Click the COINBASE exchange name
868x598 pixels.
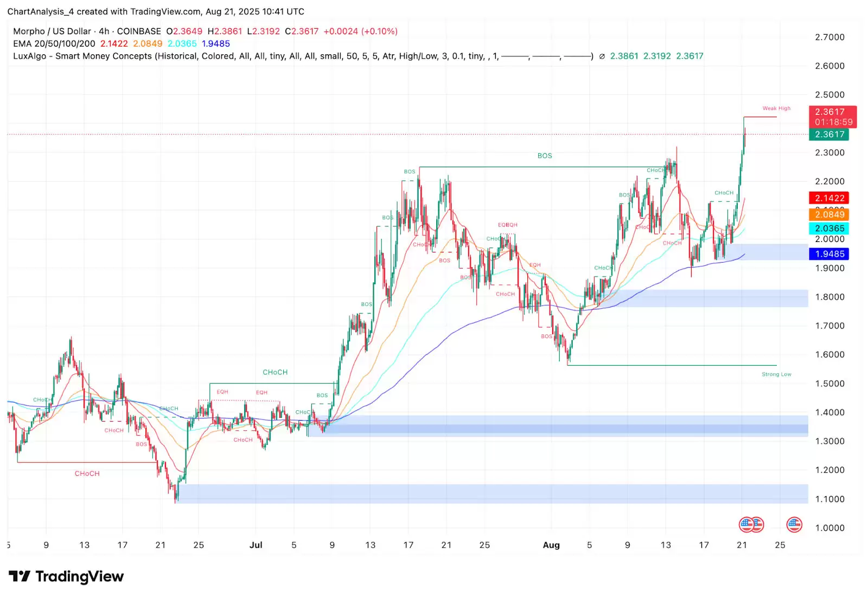139,31
